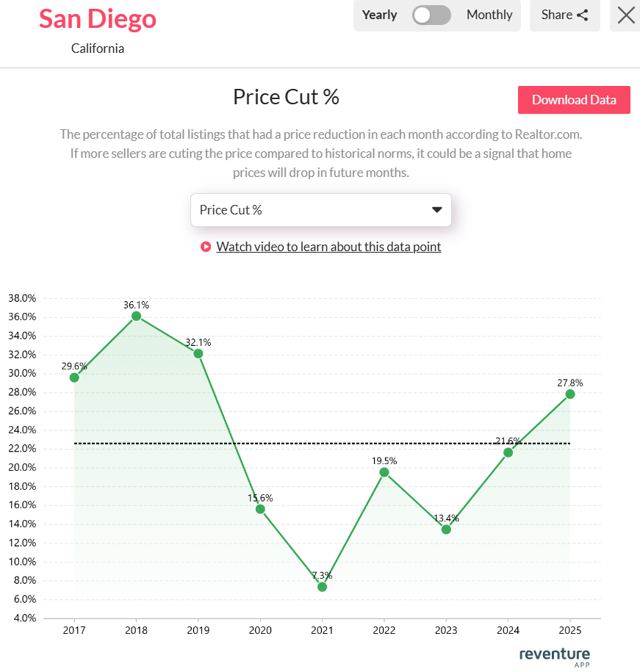Screen dimensions: 640x672
Task: Select the 2018 peak data point showing 36.1%
Action: coord(136,317)
